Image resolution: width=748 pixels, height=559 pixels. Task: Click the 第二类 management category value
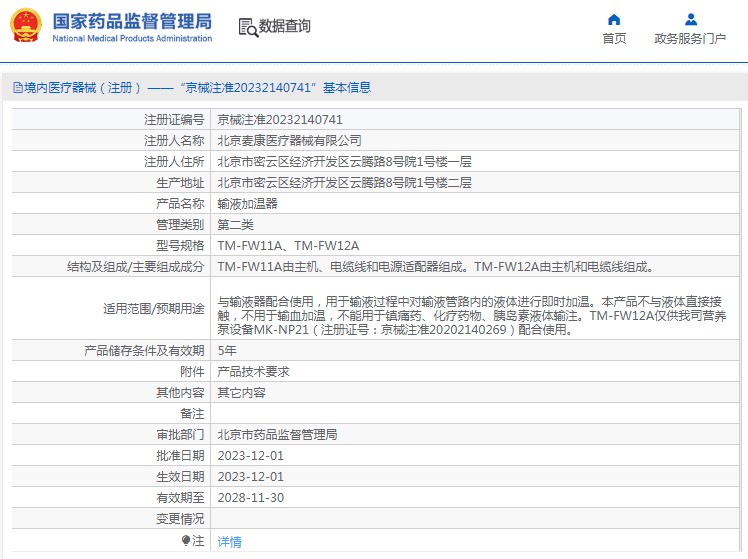tap(235, 225)
